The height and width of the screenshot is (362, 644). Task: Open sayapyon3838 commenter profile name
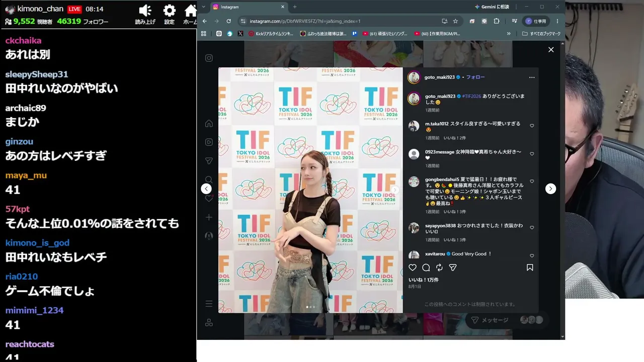point(440,226)
